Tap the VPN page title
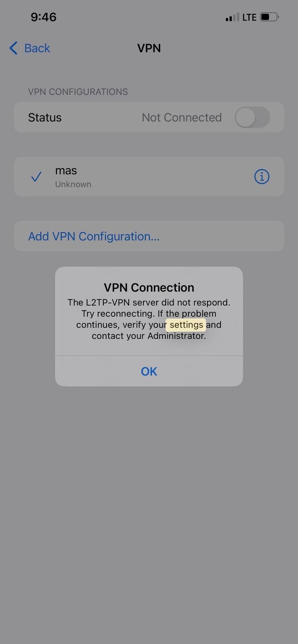298x644 pixels. pyautogui.click(x=149, y=48)
